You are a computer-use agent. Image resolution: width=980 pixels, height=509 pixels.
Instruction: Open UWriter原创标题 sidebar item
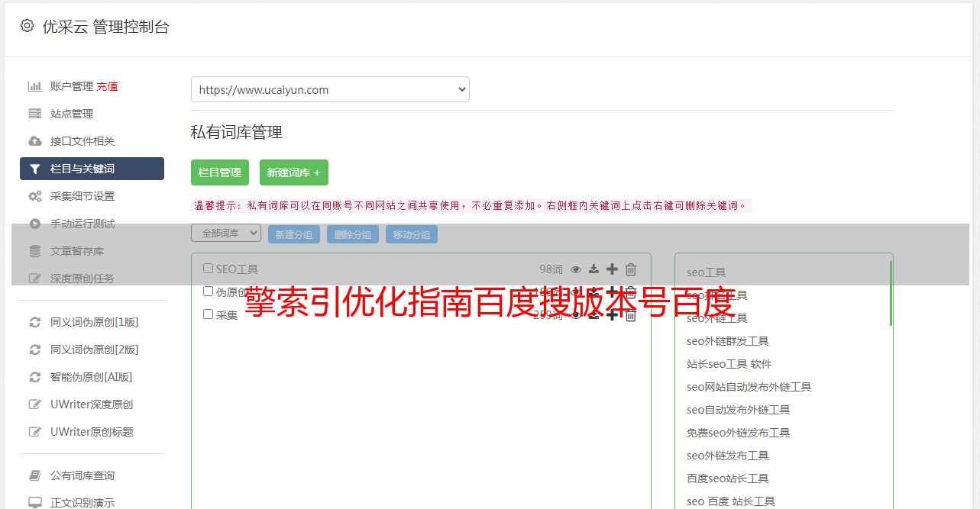click(x=92, y=432)
